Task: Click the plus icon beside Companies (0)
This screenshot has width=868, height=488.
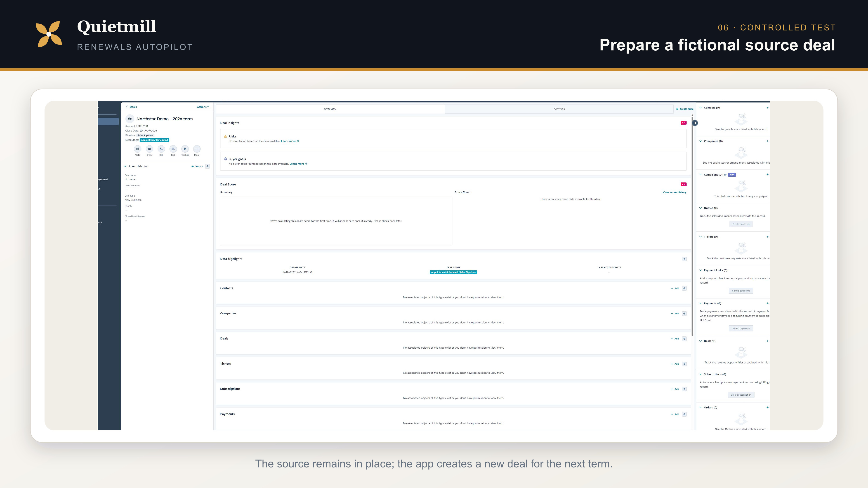Action: pos(767,141)
